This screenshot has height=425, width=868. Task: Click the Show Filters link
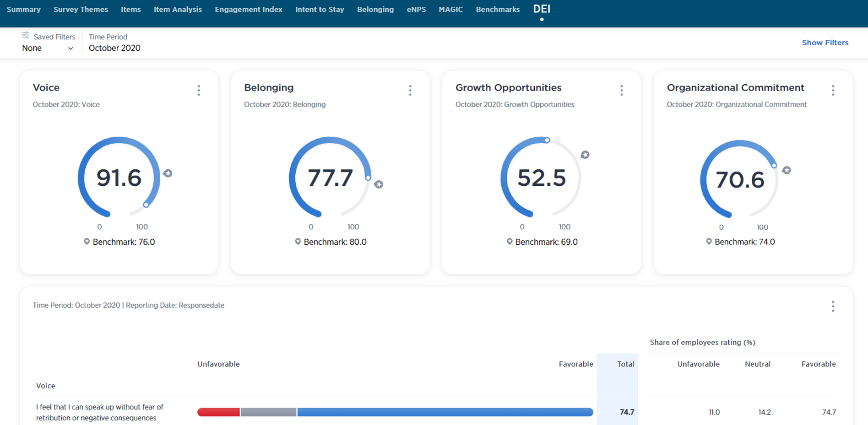[x=825, y=43]
